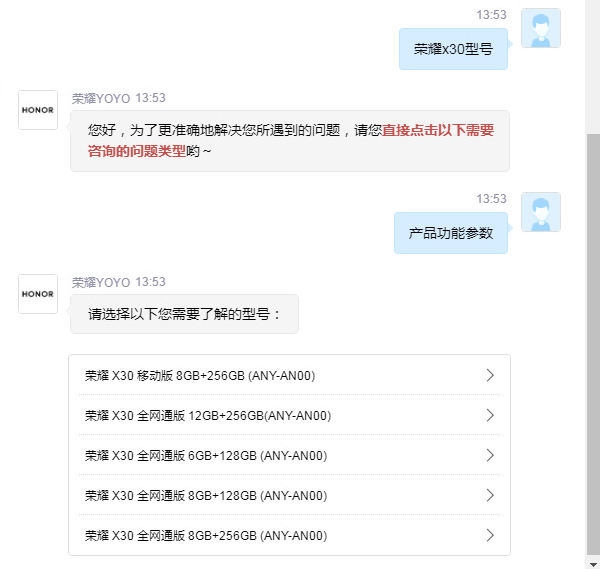
Task: Select 荣耀 X30 全网通版 6GB+128GB option
Action: (289, 455)
